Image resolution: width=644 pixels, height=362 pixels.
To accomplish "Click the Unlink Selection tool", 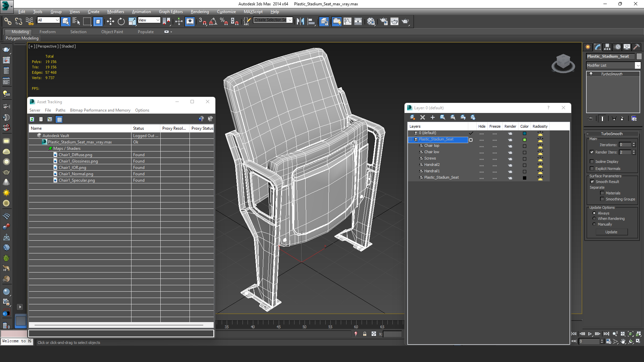I will tap(18, 21).
